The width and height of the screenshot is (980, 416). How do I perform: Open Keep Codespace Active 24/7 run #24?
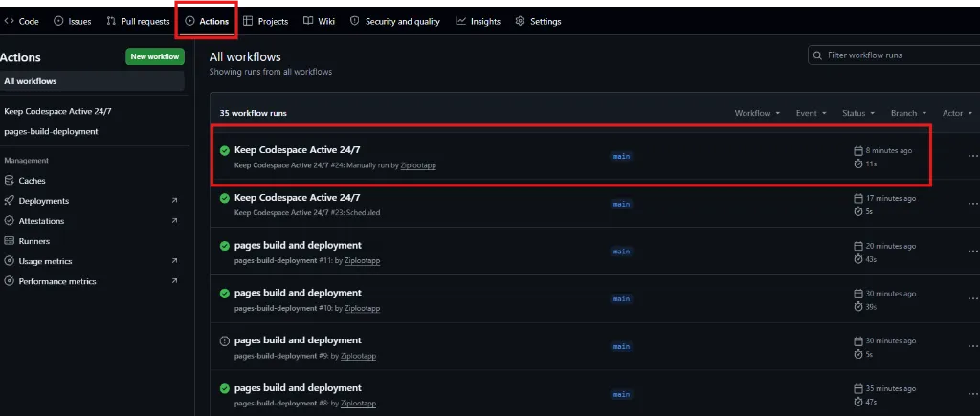[x=297, y=150]
